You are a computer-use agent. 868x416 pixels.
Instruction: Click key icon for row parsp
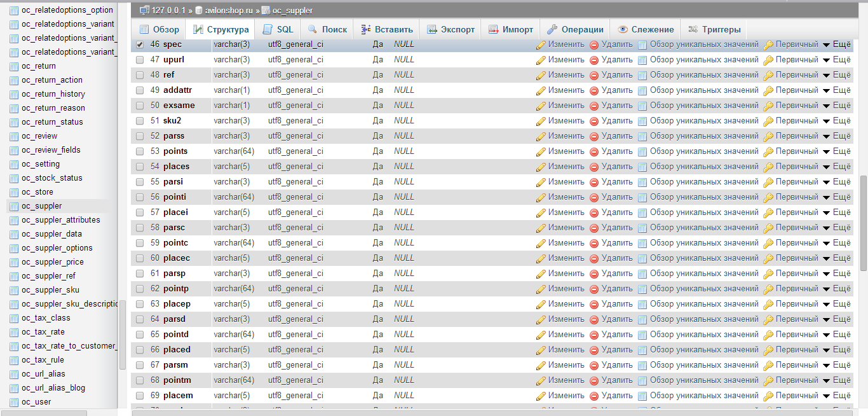pyautogui.click(x=768, y=274)
